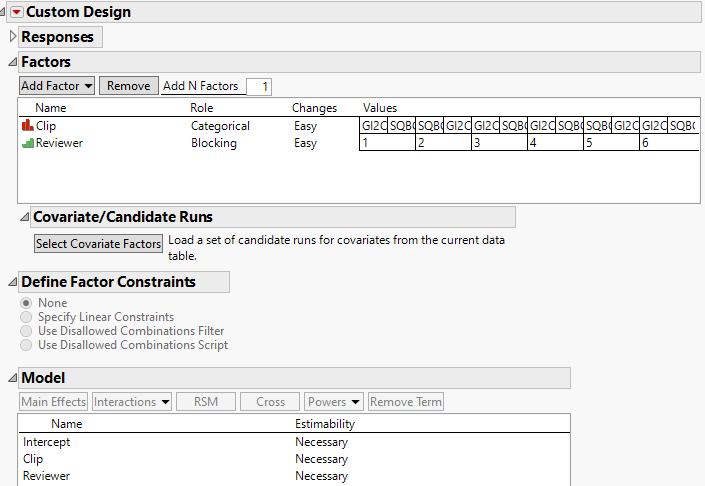Viewport: 705px width, 486px height.
Task: Open the Powers dropdown
Action: click(334, 402)
